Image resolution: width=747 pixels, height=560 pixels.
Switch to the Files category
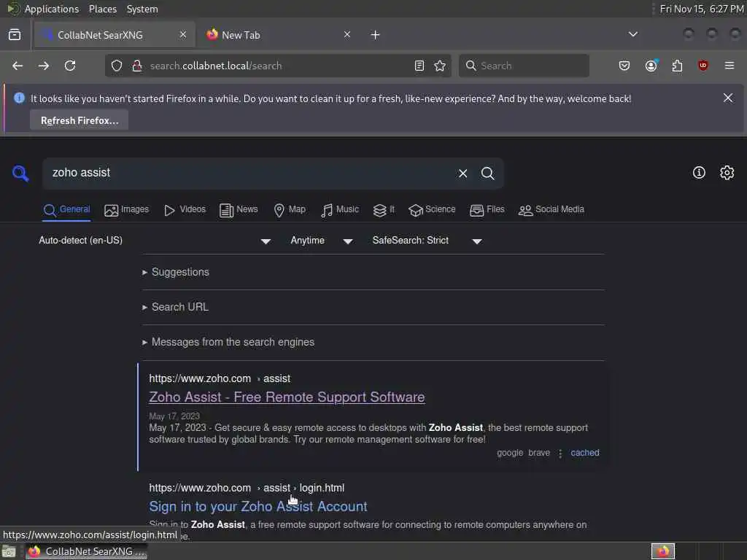tap(487, 209)
